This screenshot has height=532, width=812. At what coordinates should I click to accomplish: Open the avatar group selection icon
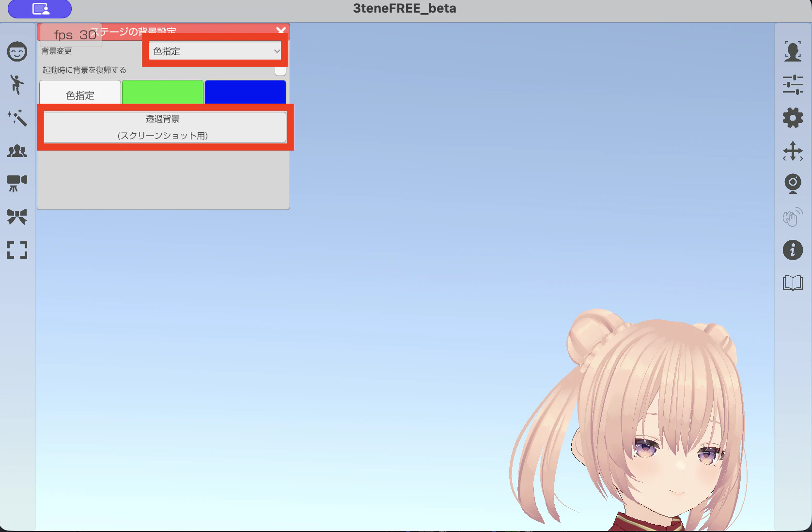pyautogui.click(x=17, y=151)
